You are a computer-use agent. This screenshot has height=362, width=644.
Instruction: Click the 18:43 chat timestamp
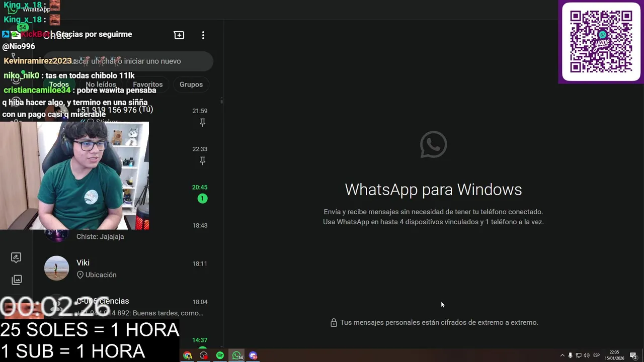pos(200,225)
